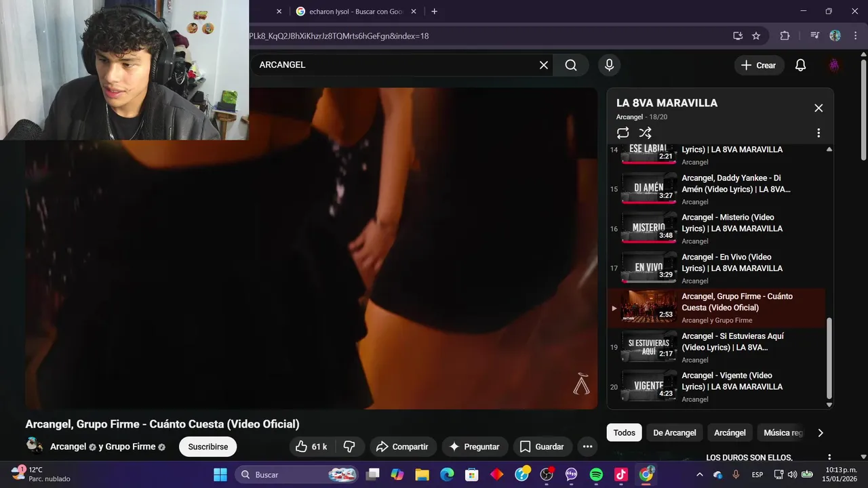The image size is (868, 488).
Task: Share the video via Compartir
Action: pos(402,447)
